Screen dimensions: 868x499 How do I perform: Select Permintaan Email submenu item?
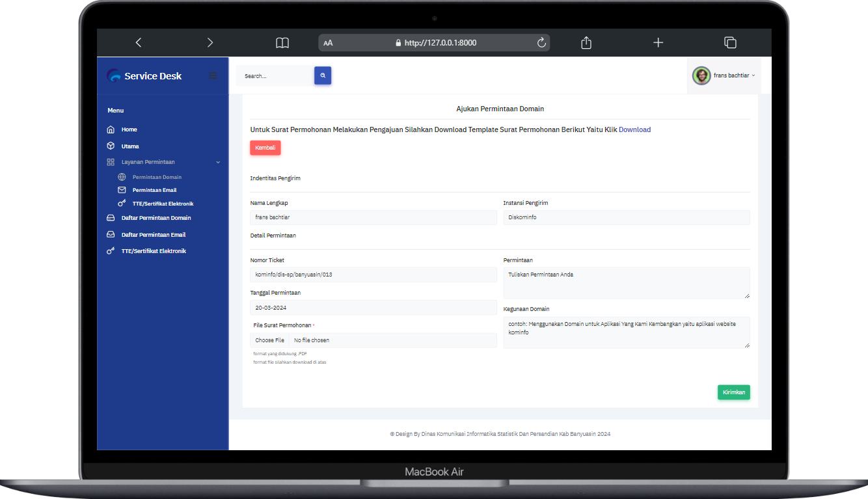(x=154, y=191)
